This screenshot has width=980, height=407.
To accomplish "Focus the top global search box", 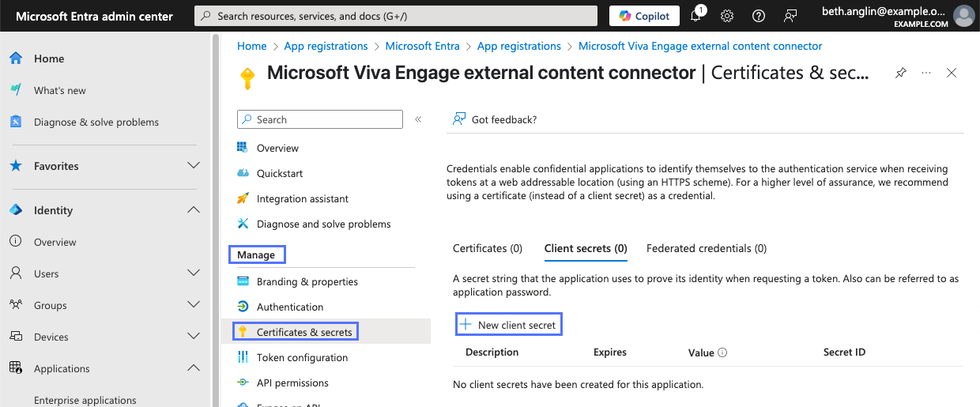I will 396,16.
